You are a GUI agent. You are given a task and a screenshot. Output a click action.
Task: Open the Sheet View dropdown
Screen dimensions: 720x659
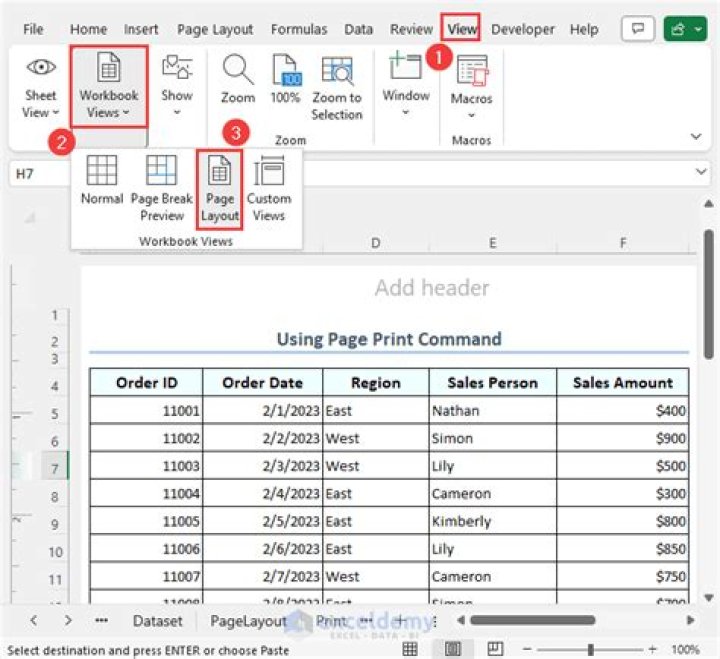[x=41, y=87]
